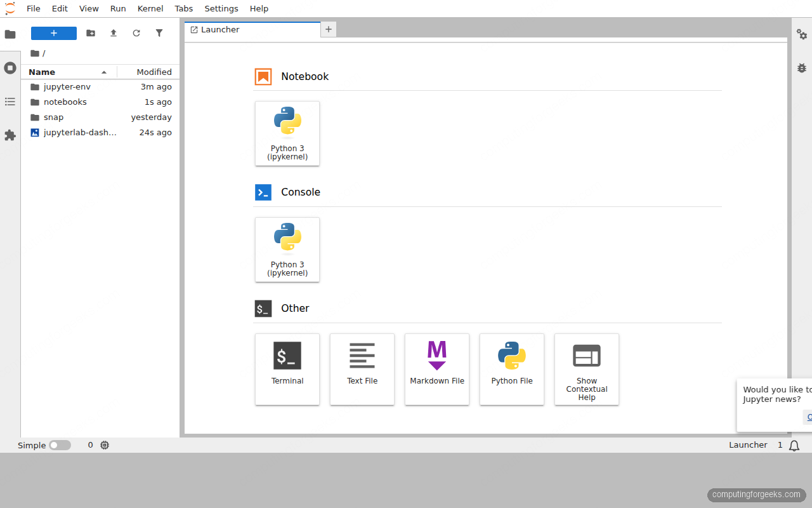Select the Launcher tab
The width and height of the screenshot is (812, 508).
coord(252,30)
